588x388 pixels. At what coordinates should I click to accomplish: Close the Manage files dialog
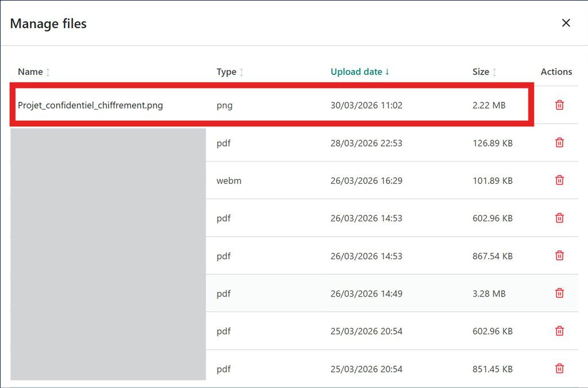(x=566, y=23)
